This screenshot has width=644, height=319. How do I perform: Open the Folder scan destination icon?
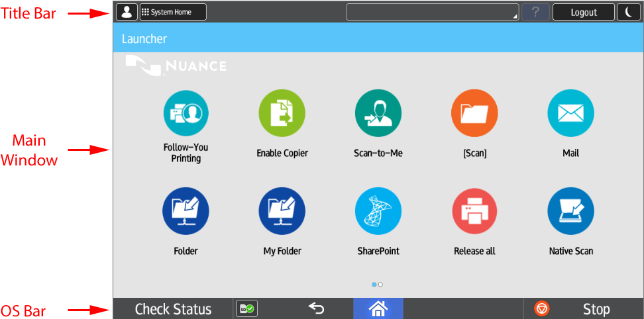coord(186,211)
